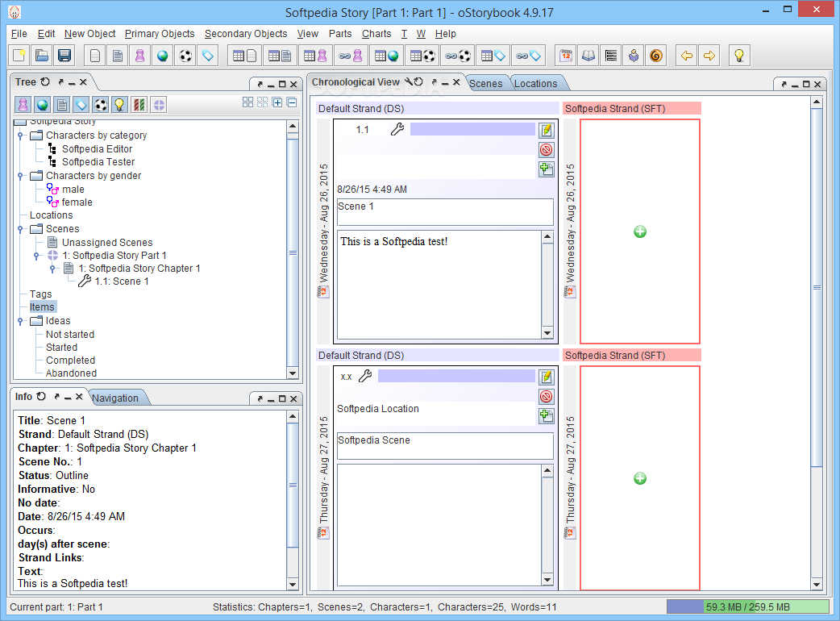Collapse the Characters by category node
This screenshot has width=840, height=621.
pos(20,135)
